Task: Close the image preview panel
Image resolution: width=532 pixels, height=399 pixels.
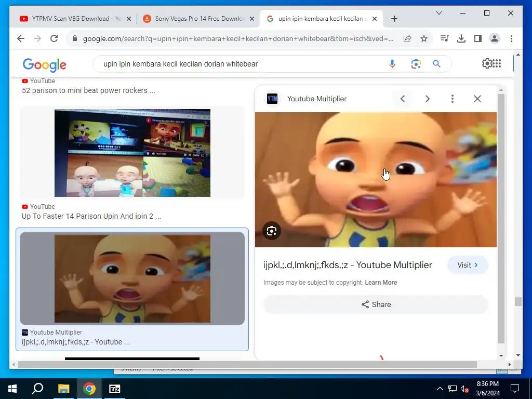Action: [x=477, y=99]
